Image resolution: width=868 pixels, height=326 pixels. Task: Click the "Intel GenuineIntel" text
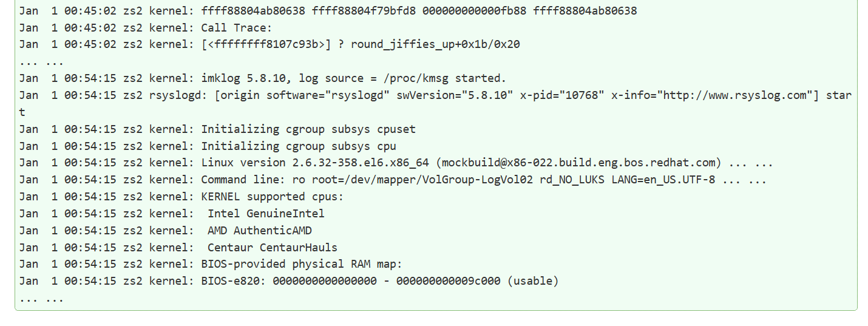(x=266, y=214)
